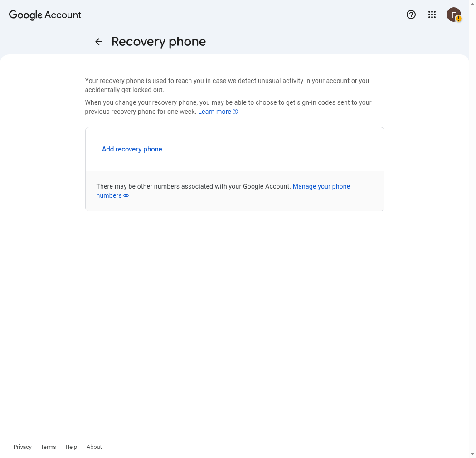Click the word numbers on the link's second line
This screenshot has height=458, width=476.
109,195
